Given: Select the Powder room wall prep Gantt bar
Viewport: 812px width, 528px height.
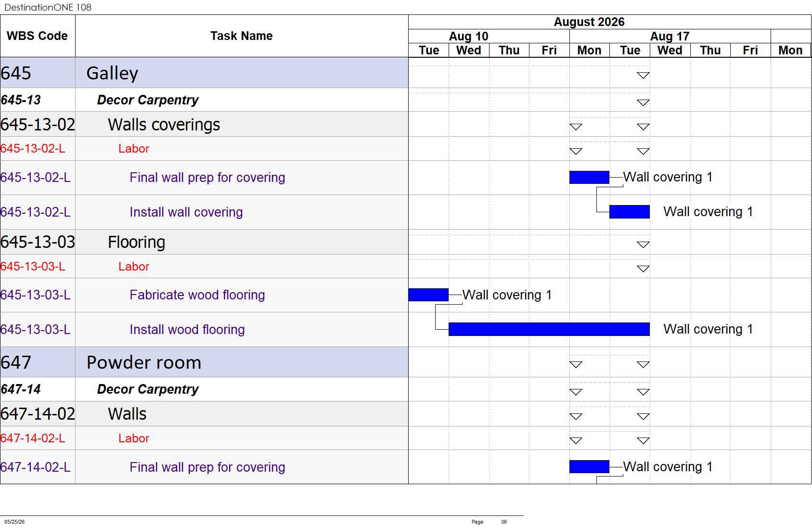Looking at the screenshot, I should (589, 467).
